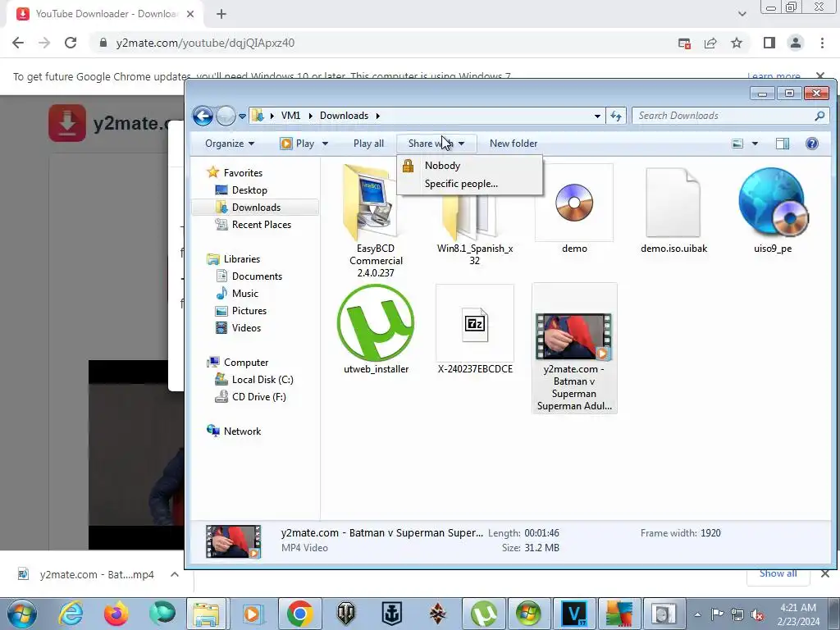The height and width of the screenshot is (630, 840).
Task: Select the demo.iso.uibak file
Action: click(x=673, y=209)
